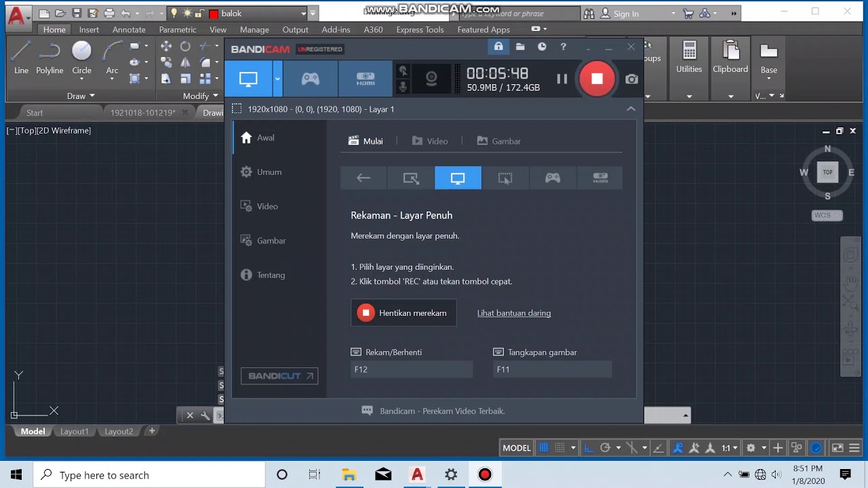Switch to Layout1 tab
The height and width of the screenshot is (488, 868).
pos(75,431)
